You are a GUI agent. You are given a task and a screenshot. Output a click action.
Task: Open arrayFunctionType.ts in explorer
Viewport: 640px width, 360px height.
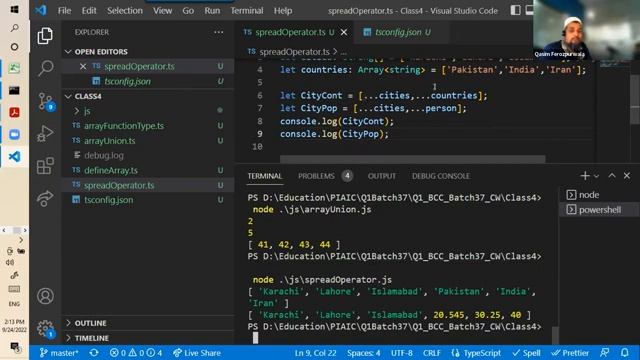coord(148,126)
